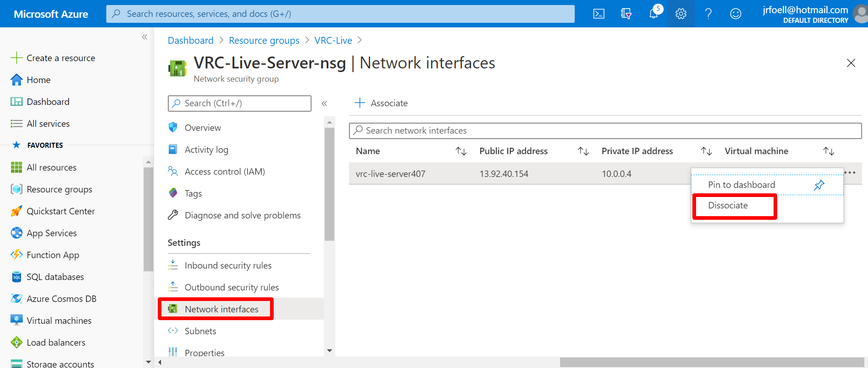Open the portal settings gear
Screen dimensions: 868x368
tap(681, 14)
